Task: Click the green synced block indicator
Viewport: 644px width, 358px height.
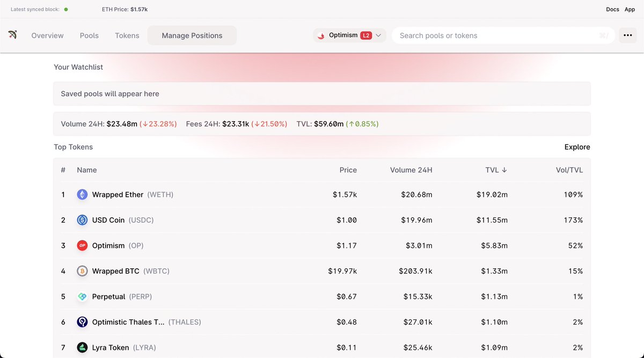Action: click(66, 9)
